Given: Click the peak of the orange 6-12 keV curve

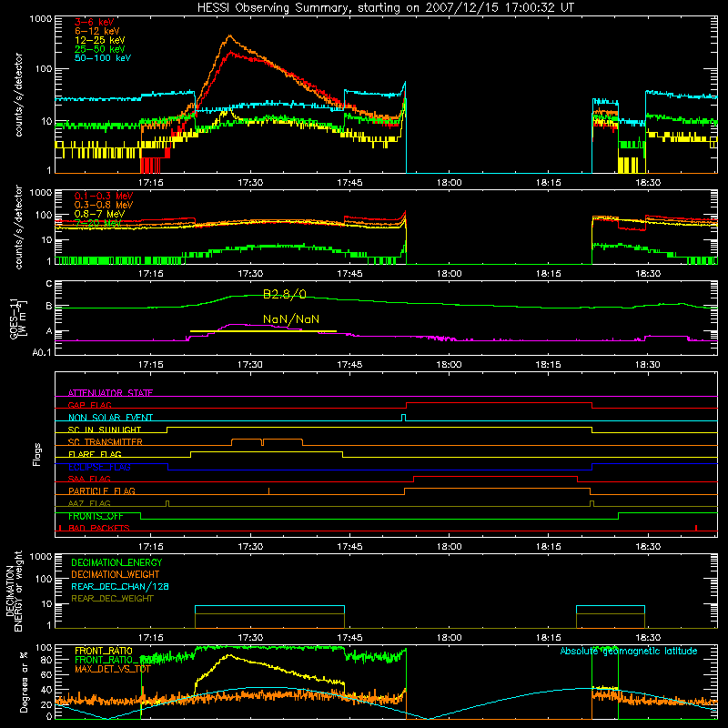Looking at the screenshot, I should [229, 35].
